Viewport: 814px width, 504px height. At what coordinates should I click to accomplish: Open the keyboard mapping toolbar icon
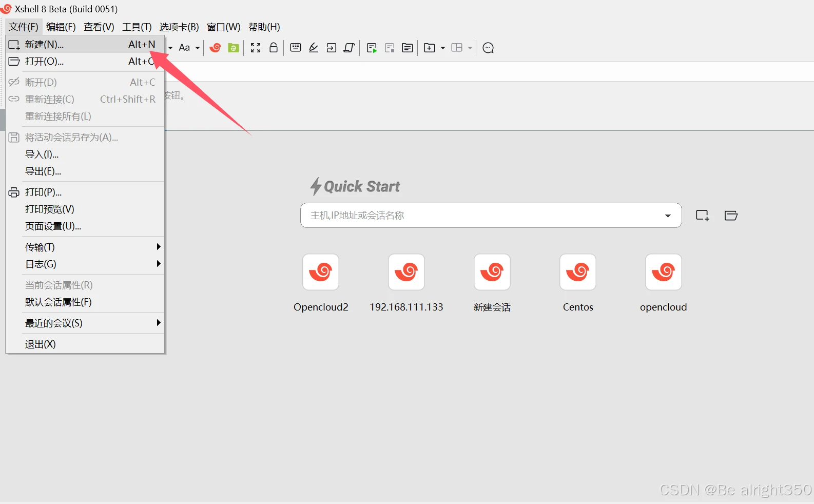tap(296, 48)
